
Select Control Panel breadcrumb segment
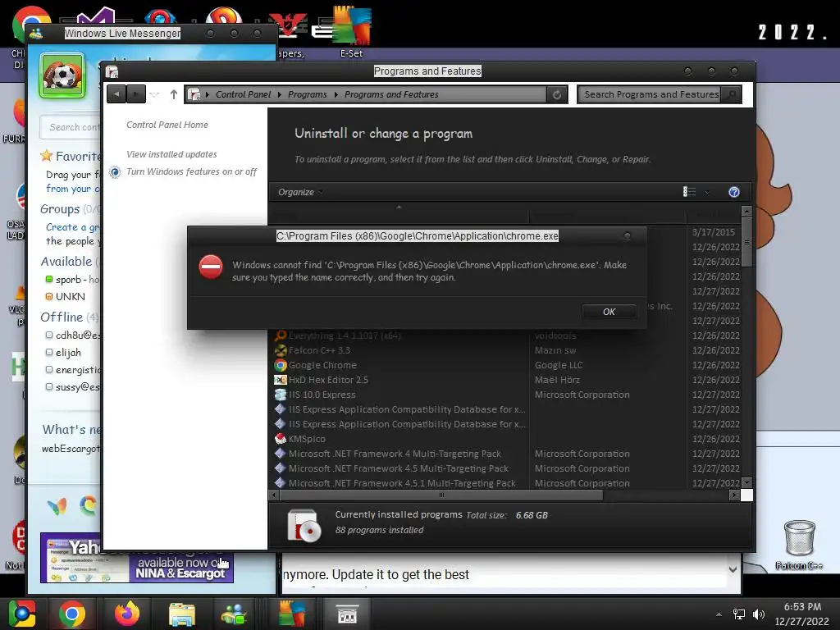pos(243,94)
